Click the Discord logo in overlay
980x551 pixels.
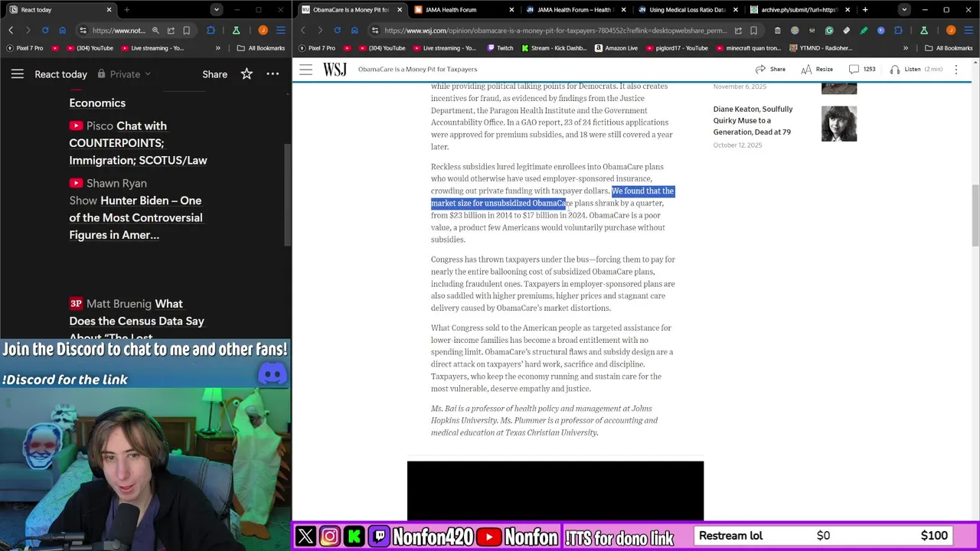[x=273, y=374]
